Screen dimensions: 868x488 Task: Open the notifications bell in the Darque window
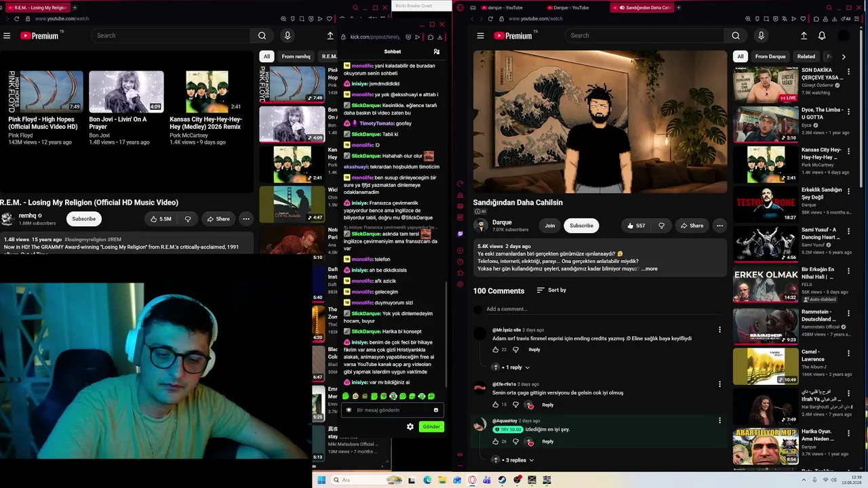(822, 35)
